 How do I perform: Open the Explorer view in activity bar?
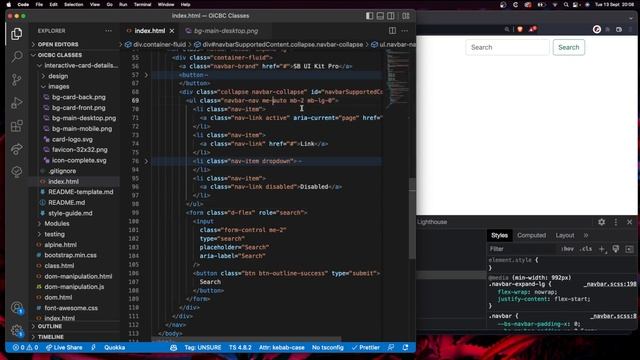(x=17, y=33)
